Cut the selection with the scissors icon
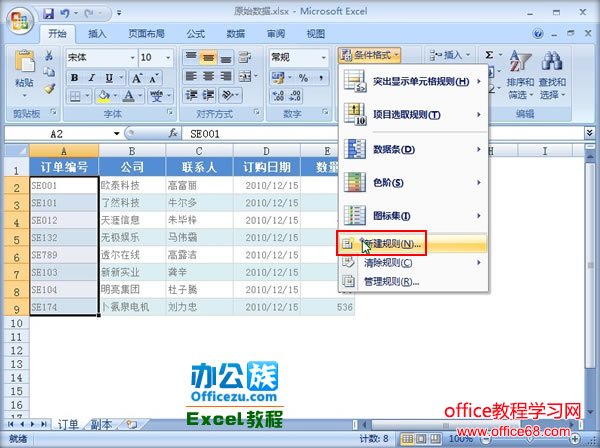 coord(49,56)
